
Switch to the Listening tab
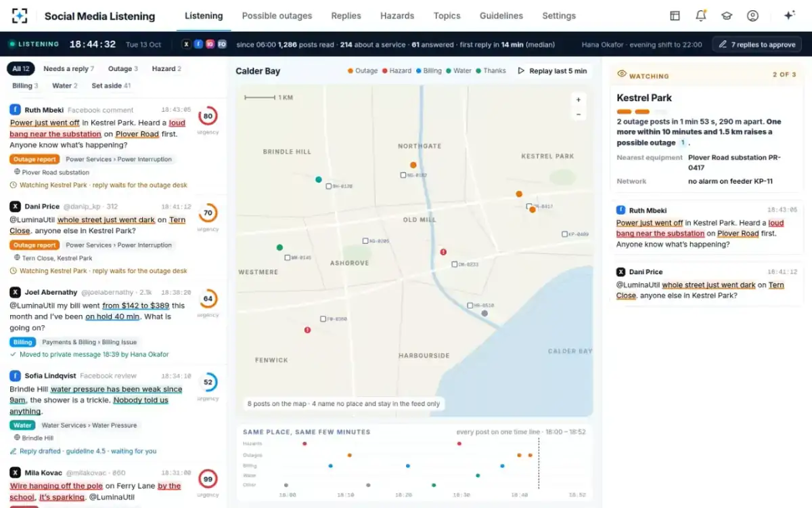tap(204, 16)
